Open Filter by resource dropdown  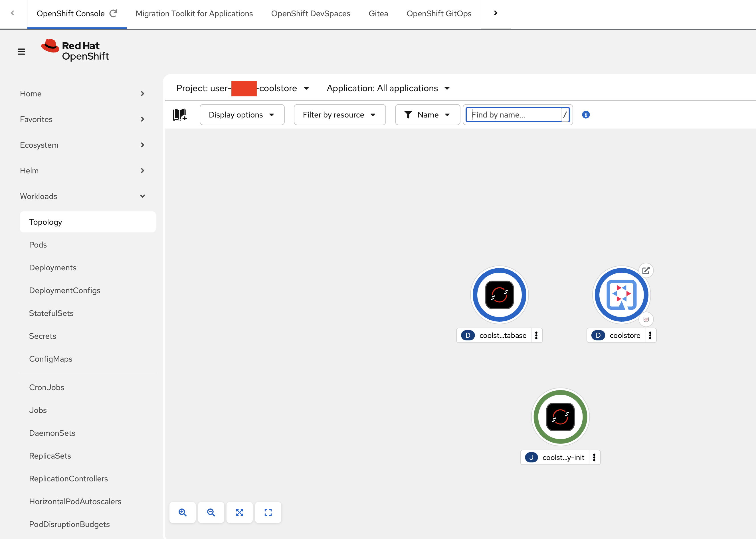(x=339, y=115)
